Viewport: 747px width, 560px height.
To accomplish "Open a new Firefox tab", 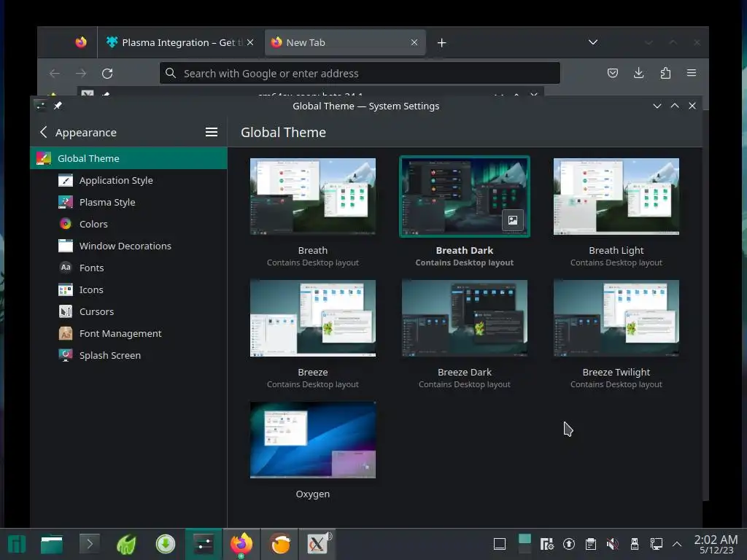I will click(x=441, y=43).
